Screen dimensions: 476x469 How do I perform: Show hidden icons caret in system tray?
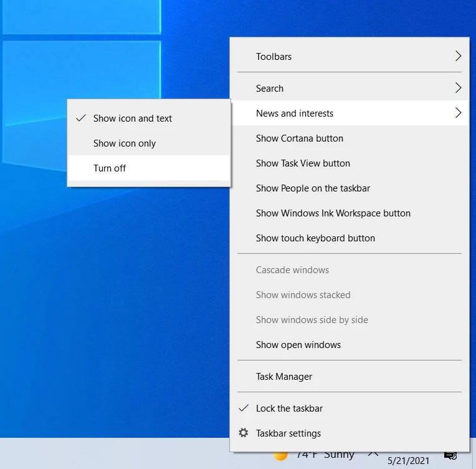[x=373, y=454]
